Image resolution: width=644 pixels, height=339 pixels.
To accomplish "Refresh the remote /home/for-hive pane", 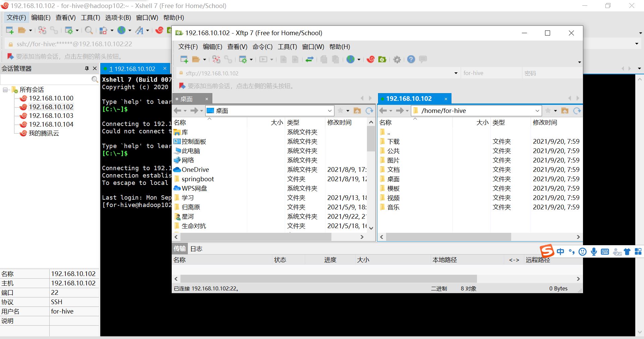I will click(577, 111).
